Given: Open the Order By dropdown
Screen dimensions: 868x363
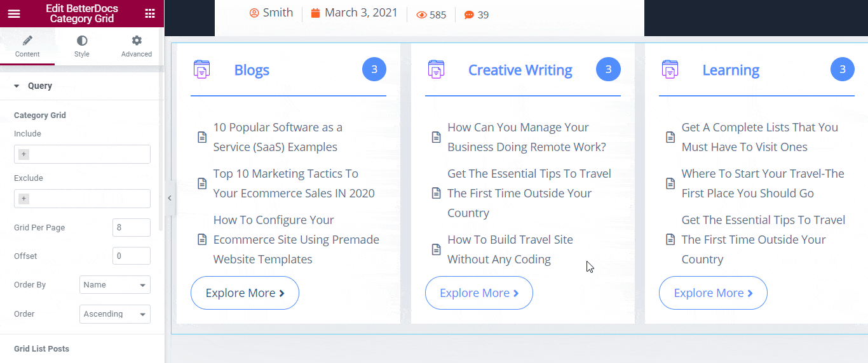Looking at the screenshot, I should pyautogui.click(x=114, y=285).
